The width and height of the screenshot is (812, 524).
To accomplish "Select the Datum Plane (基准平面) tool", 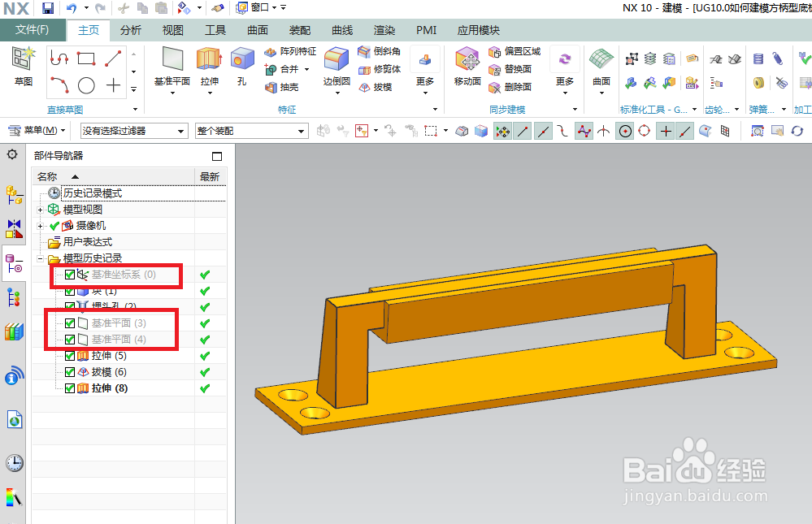I will tap(172, 67).
